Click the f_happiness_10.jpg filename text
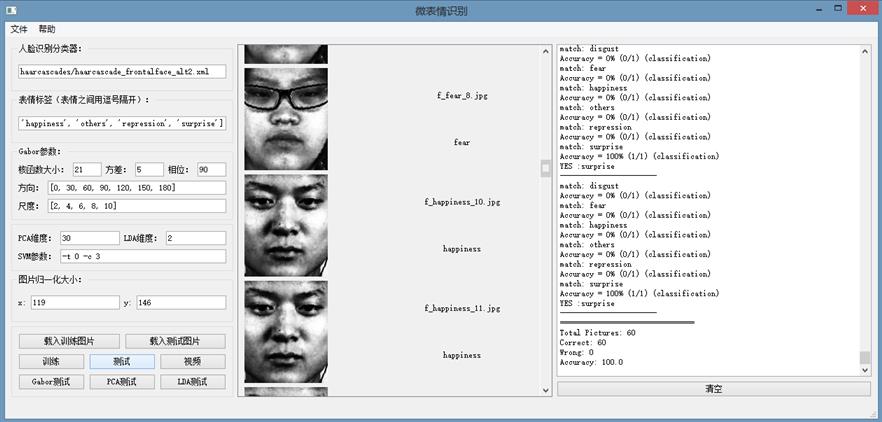This screenshot has width=882, height=422. point(462,202)
